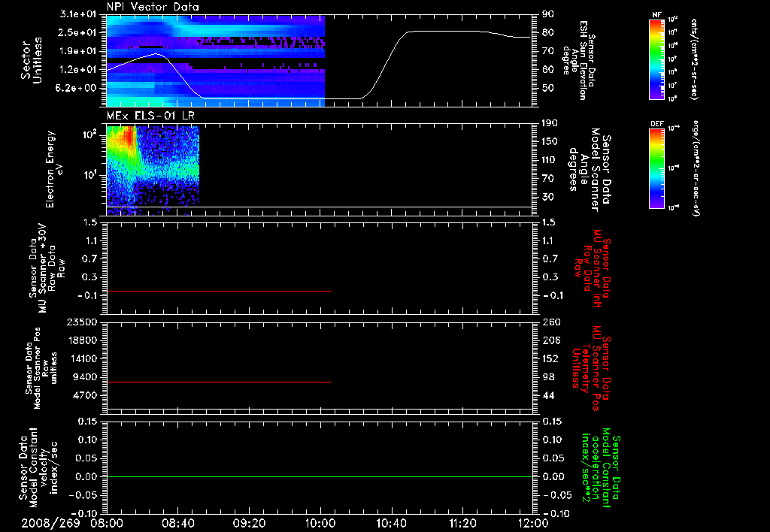Click the red high-energy burst in ELS spectrogram
The width and height of the screenshot is (770, 532).
131,135
